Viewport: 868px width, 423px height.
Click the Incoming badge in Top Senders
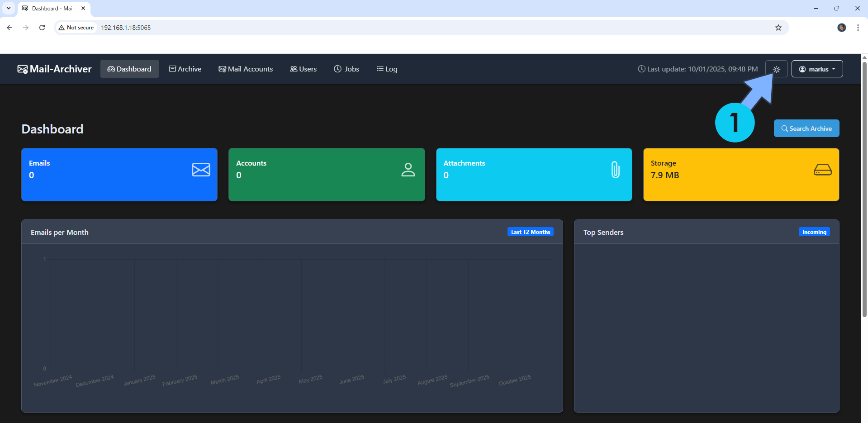click(814, 232)
